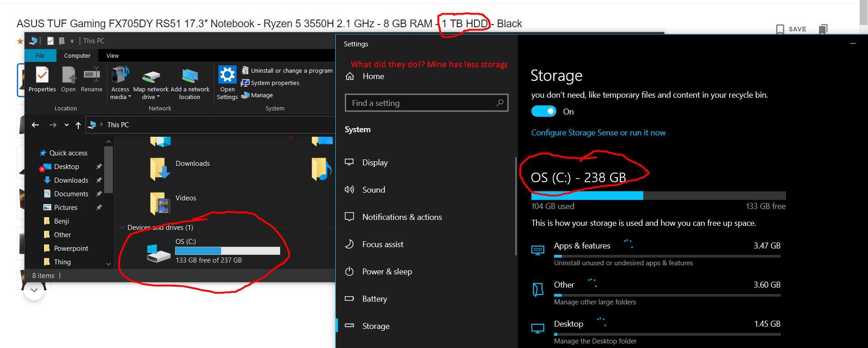Select Battery in Settings sidebar

374,299
